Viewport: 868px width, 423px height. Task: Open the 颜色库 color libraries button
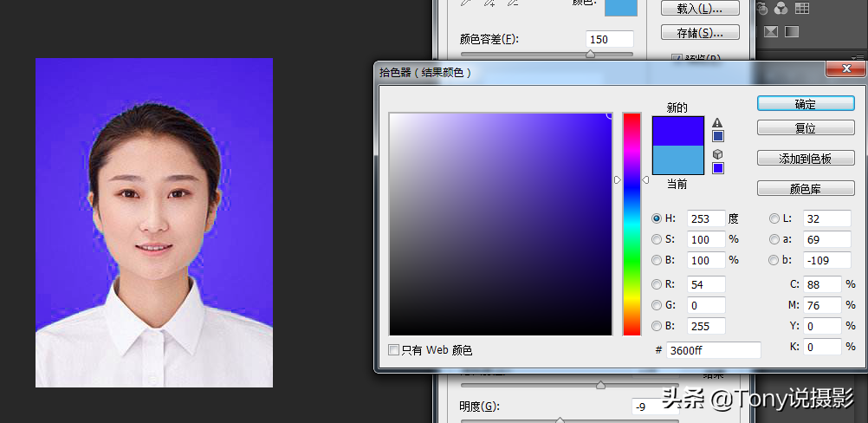click(806, 189)
